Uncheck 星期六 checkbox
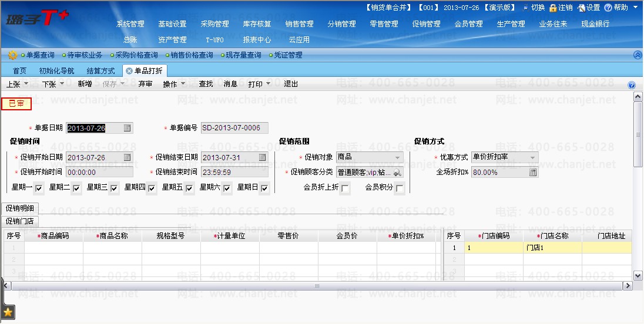 [x=227, y=188]
